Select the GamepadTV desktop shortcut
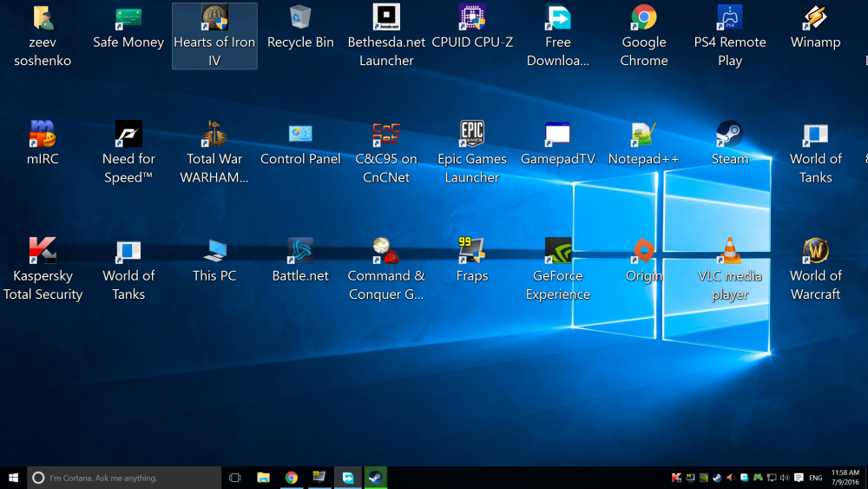This screenshot has height=489, width=868. 558,144
